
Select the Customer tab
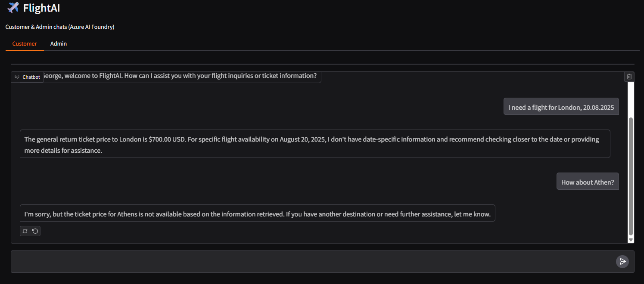(25, 44)
